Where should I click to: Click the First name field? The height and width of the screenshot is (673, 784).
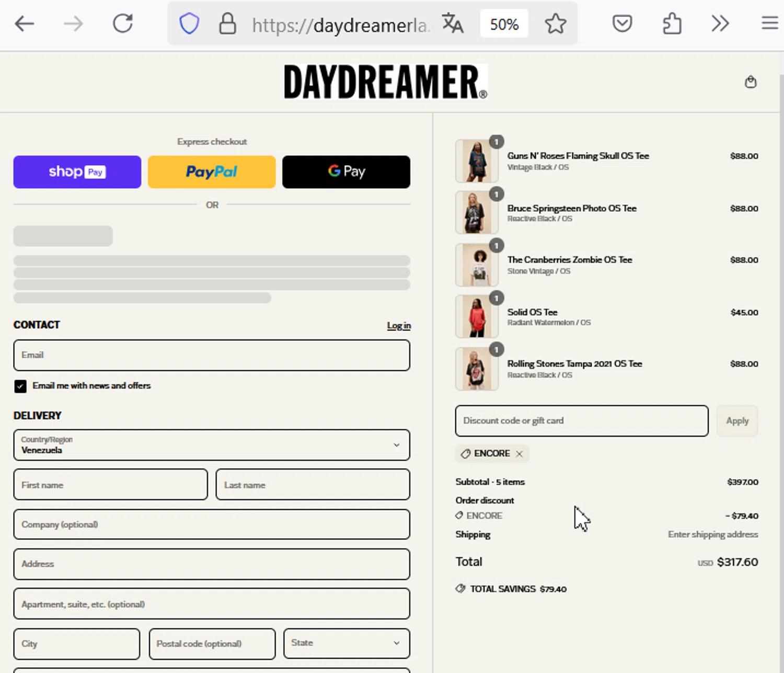tap(110, 485)
